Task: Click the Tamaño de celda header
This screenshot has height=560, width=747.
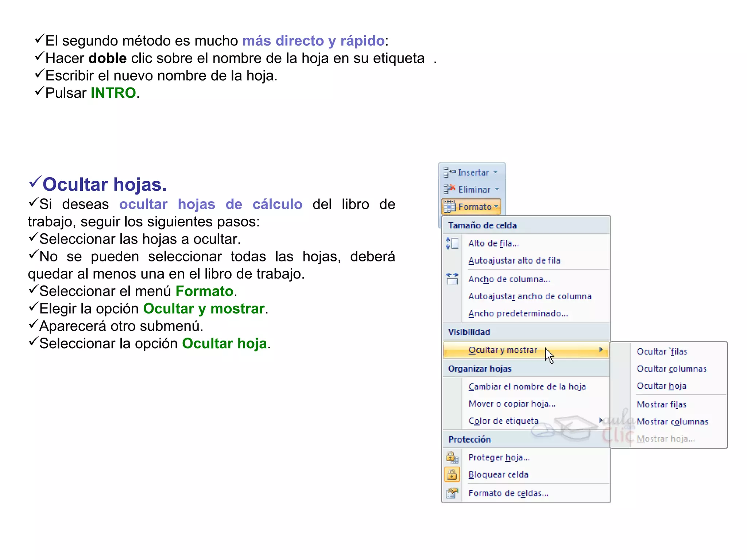Action: click(x=482, y=225)
